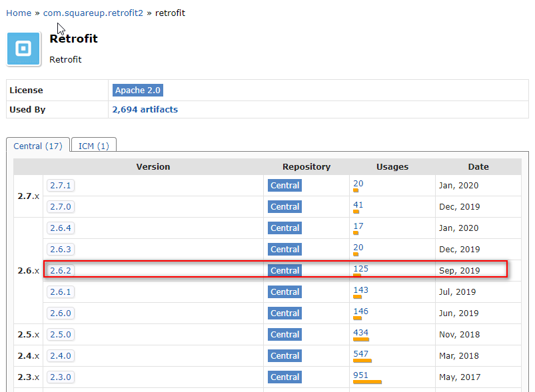Open version 2.6.0
The height and width of the screenshot is (392, 535).
coord(61,313)
